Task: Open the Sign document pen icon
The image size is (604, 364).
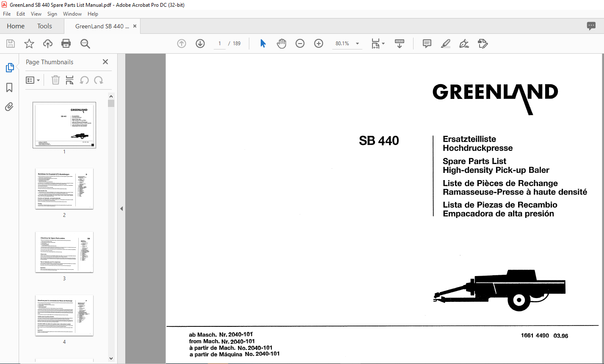Action: coord(464,44)
